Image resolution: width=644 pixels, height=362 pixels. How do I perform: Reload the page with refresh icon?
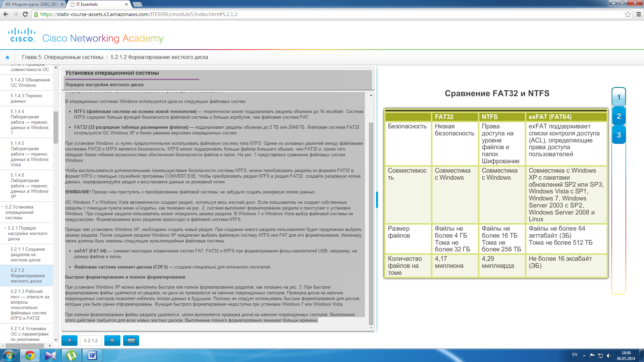click(25, 14)
